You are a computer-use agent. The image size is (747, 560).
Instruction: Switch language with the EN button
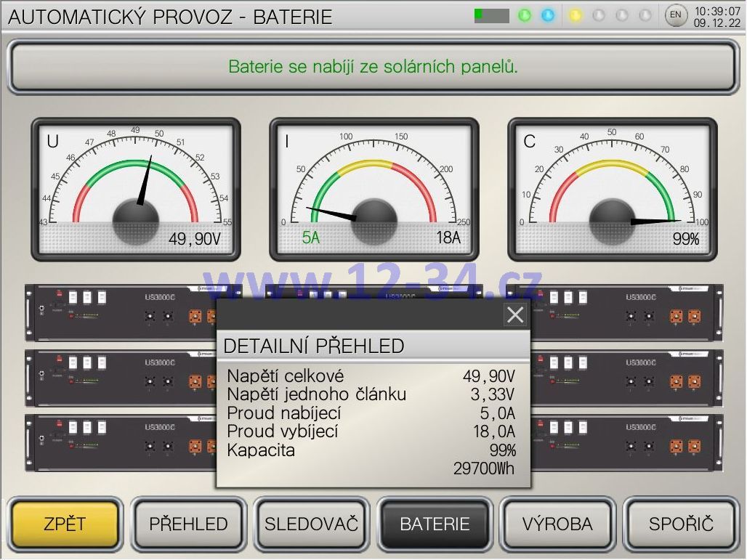tap(676, 15)
